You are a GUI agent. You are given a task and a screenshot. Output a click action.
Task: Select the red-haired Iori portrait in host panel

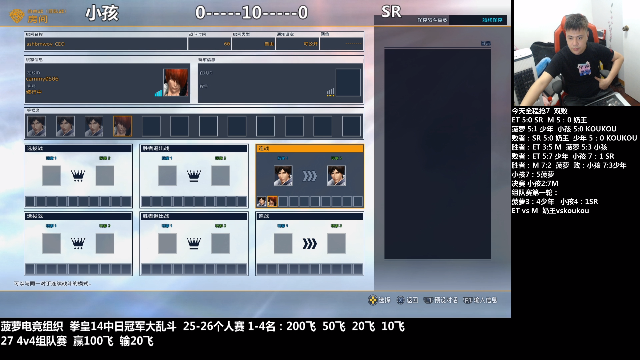click(x=176, y=82)
